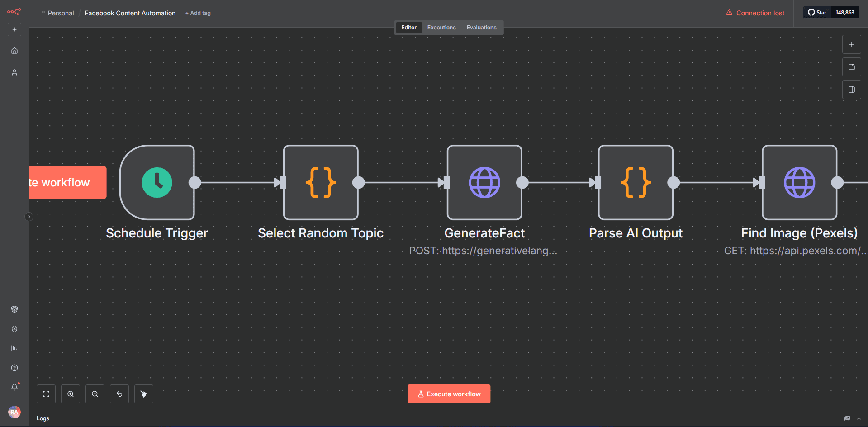Toggle the side panel view icon
Viewport: 868px width, 427px height.
[851, 90]
